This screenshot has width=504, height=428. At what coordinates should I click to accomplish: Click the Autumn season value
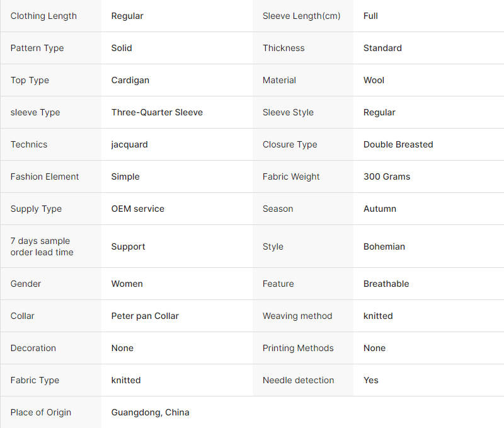point(379,209)
